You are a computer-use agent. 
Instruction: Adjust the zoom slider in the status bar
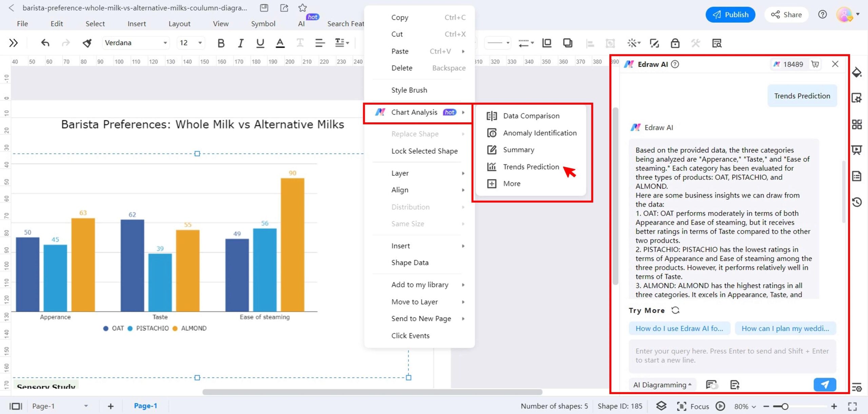coord(783,406)
